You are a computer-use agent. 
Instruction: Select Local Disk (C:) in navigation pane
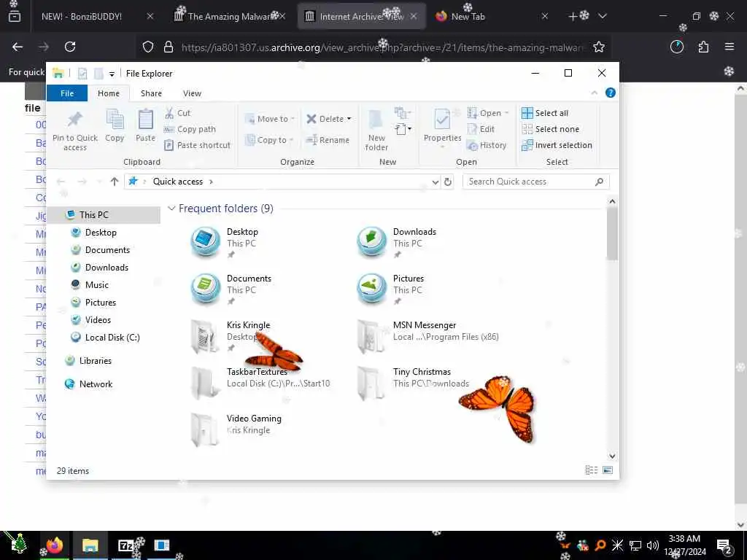(x=112, y=337)
